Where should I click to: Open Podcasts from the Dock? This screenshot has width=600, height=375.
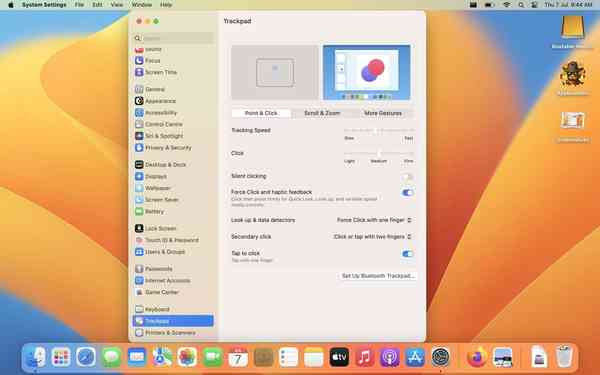tap(390, 357)
